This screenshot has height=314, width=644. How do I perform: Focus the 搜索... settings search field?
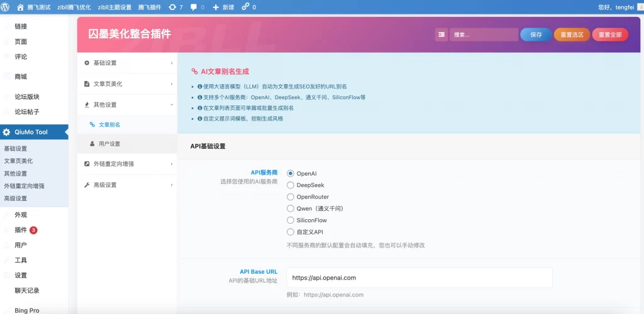pos(484,35)
